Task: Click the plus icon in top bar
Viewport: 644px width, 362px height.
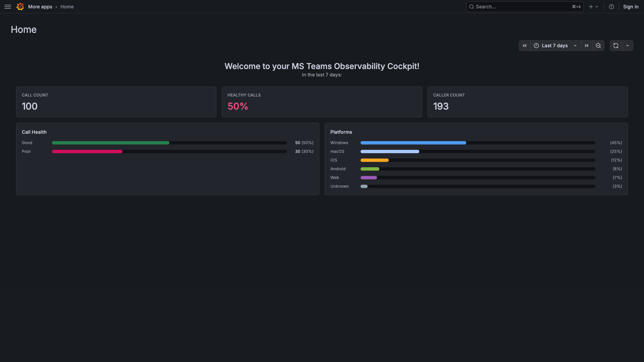Action: [591, 7]
